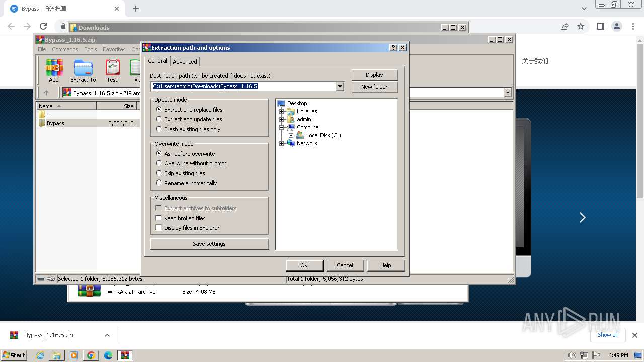644x362 pixels.
Task: Click the next slide arrow on webpage
Action: point(583,217)
